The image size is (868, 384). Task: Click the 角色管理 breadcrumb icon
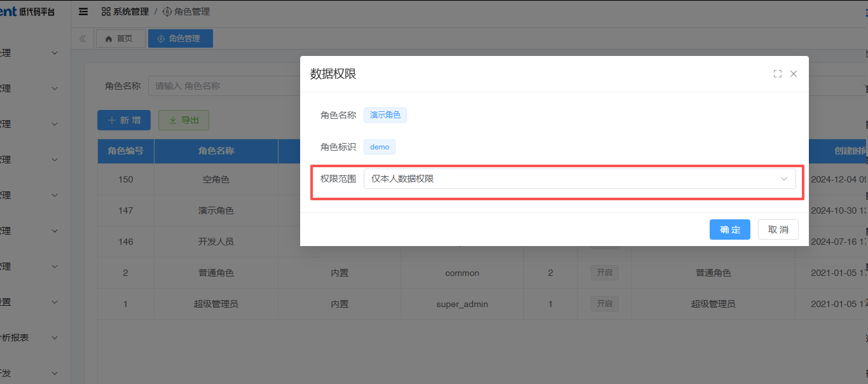(167, 11)
